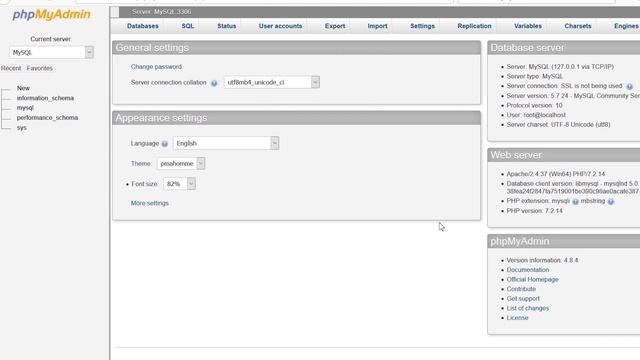This screenshot has height=360, width=640.
Task: Click 'Server charset: UTF-8 Unicode' text
Action: coord(558,125)
